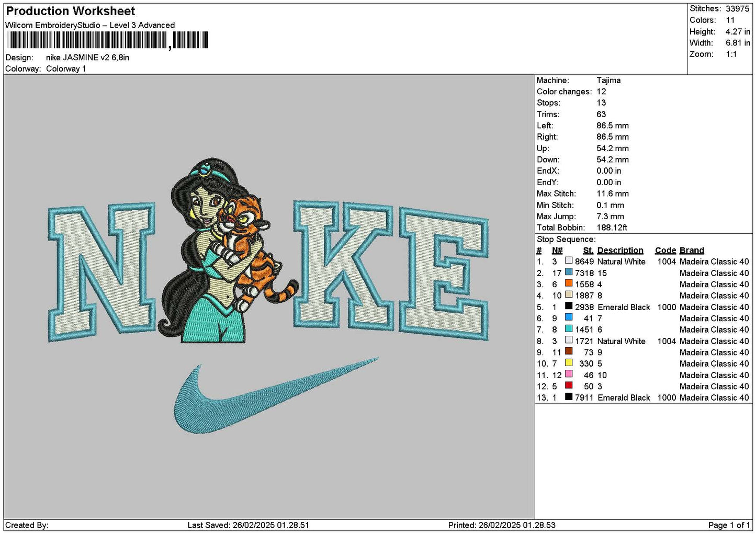Viewport: 756px width, 534px height.
Task: Click stitch count '7318' in row 2
Action: click(x=584, y=273)
